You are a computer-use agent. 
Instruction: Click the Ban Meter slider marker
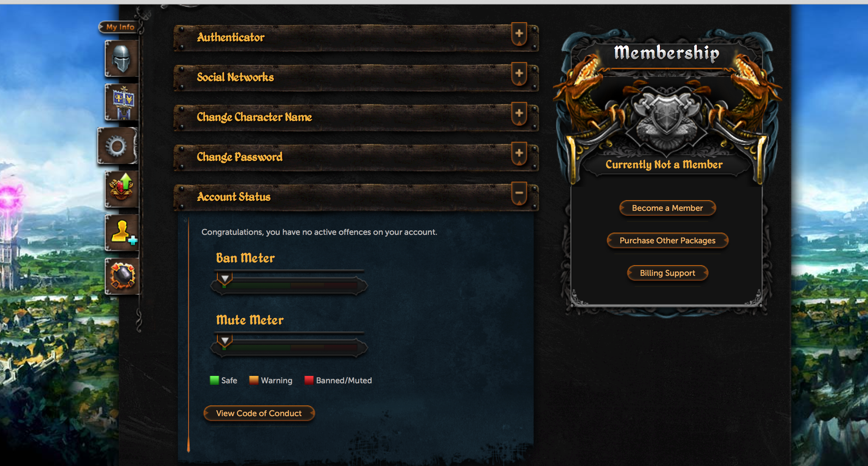(224, 279)
